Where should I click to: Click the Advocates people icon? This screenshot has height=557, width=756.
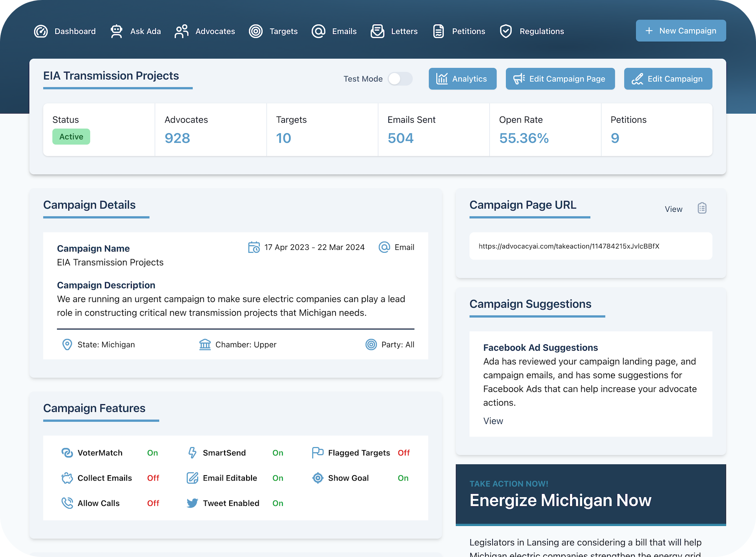[x=182, y=31]
